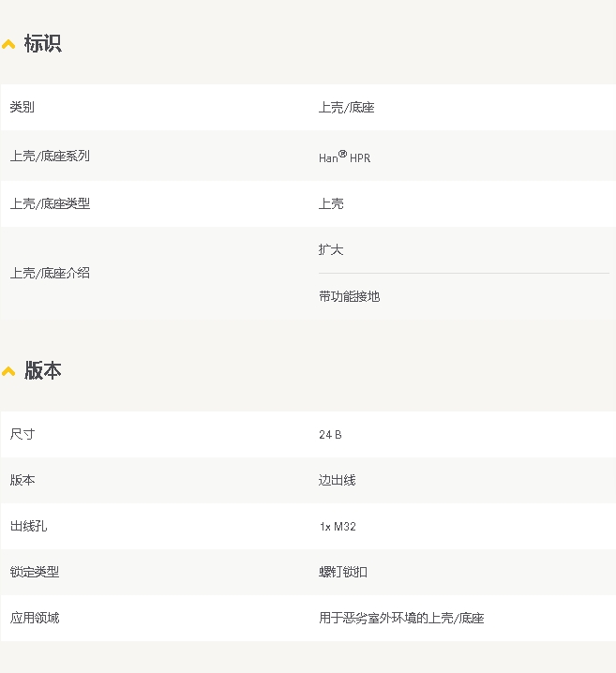Collapse the 标识 section using its yellow chevron
This screenshot has width=616, height=673.
[x=8, y=44]
